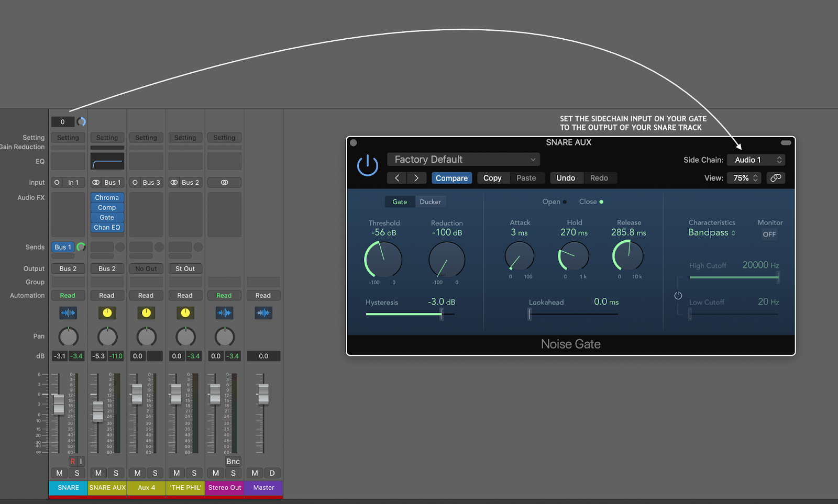Screen dimensions: 838x504
Task: Click the SNARE AUX pan knob
Action: coord(107,337)
